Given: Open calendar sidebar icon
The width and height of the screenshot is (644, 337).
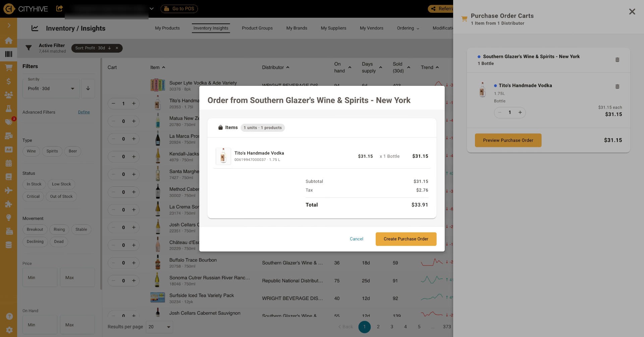Looking at the screenshot, I should click(9, 163).
